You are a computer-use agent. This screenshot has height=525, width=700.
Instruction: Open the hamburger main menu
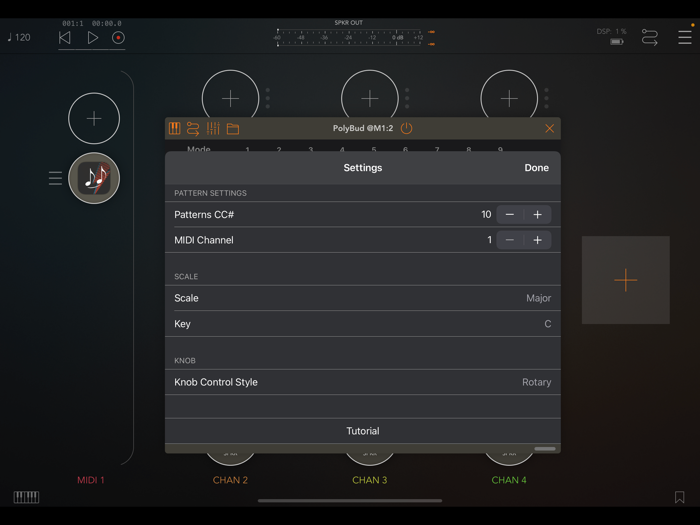click(684, 38)
